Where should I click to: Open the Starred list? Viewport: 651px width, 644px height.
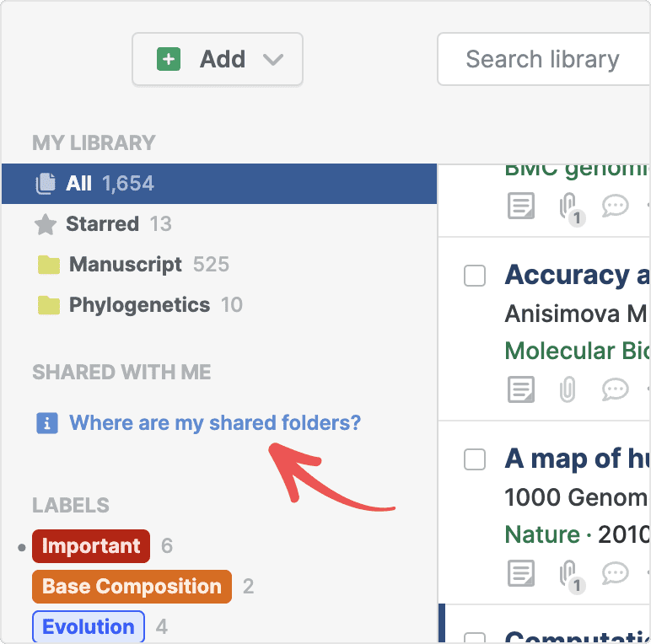pos(102,224)
